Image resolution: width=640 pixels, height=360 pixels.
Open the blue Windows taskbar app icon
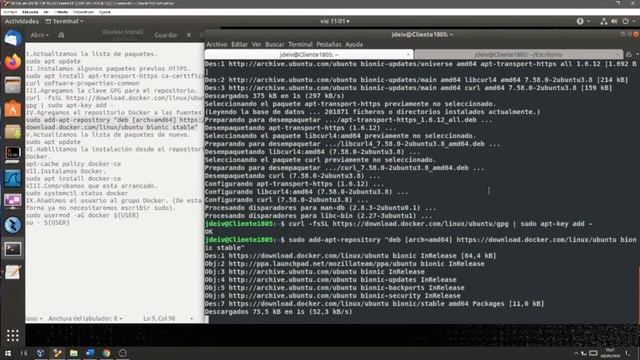click(x=90, y=353)
